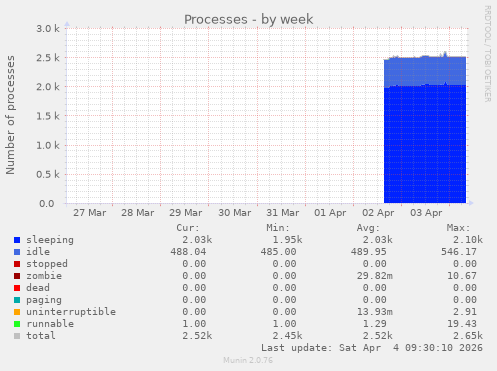The image size is (497, 371).
Task: Click the lighter blue idle band in graph
Action: coord(425,71)
